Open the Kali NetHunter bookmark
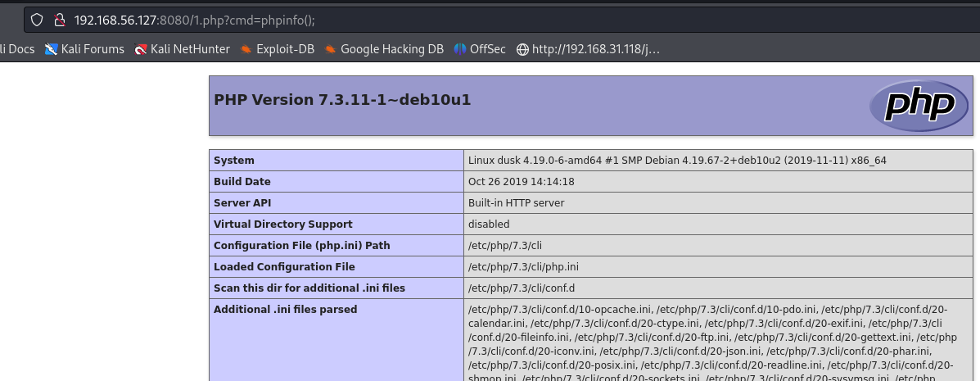980x381 pixels. click(183, 49)
